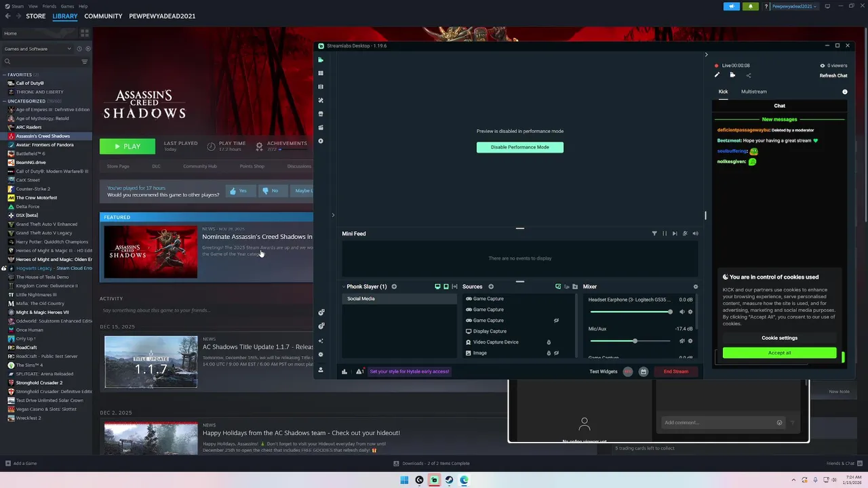The image size is (868, 488).
Task: Add folder icon in Sources panel
Action: pyautogui.click(x=575, y=287)
